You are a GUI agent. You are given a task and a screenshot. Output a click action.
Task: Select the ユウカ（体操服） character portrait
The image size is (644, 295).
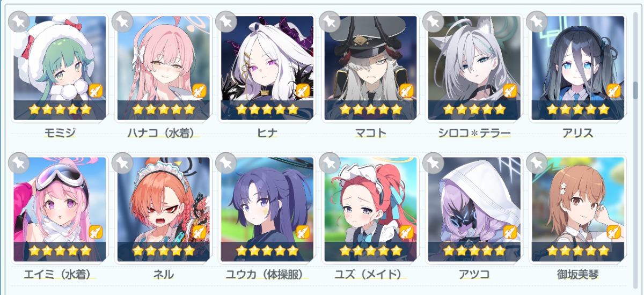(x=267, y=209)
